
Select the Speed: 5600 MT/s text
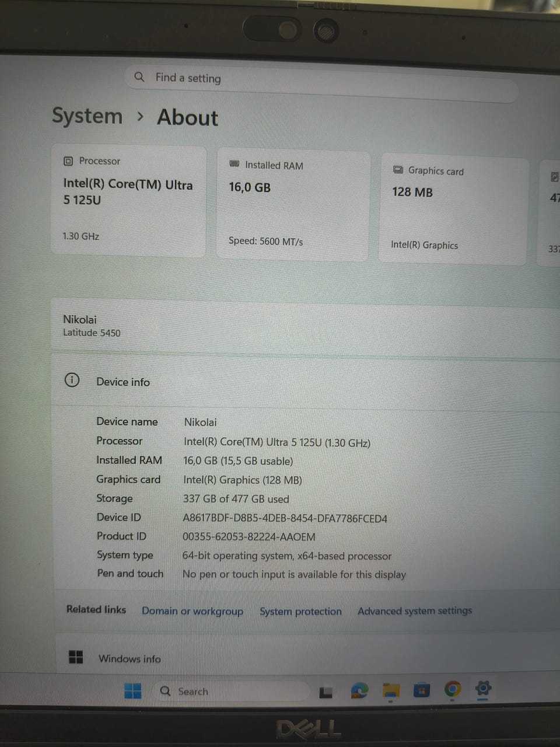coord(266,241)
